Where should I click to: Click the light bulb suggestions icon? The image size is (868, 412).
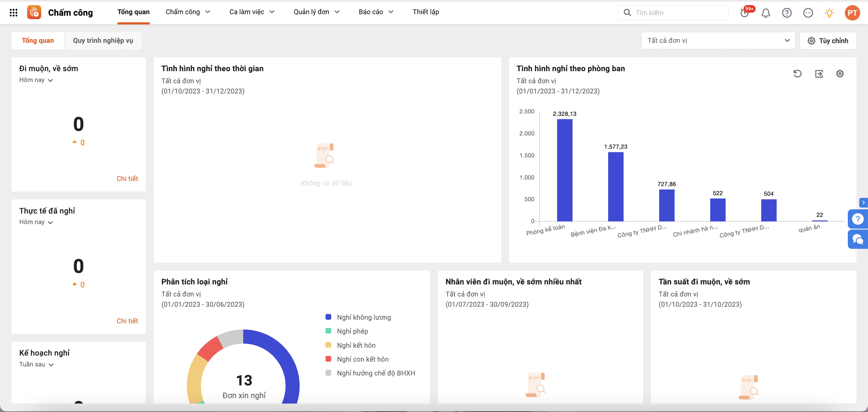[829, 13]
